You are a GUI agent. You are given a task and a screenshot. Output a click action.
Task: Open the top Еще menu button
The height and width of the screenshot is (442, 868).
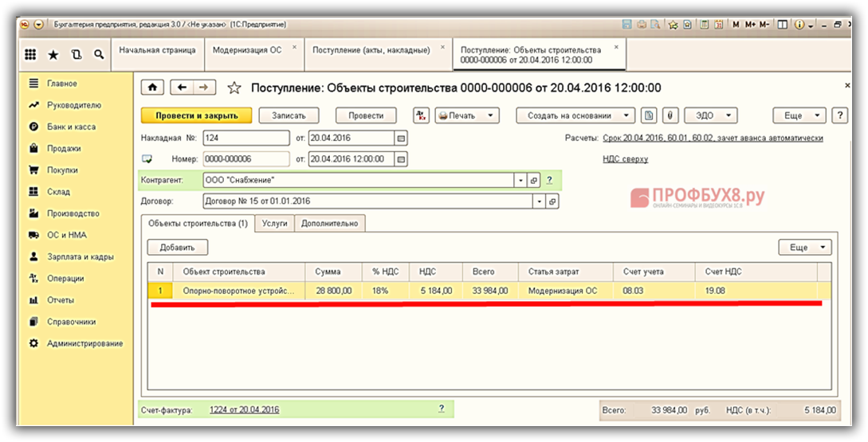[x=799, y=115]
